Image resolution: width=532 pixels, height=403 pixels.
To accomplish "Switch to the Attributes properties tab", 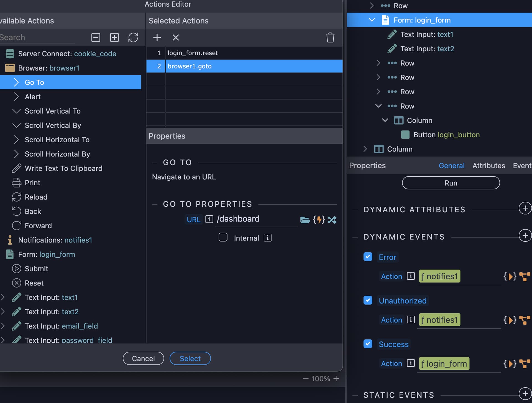I will click(x=488, y=166).
